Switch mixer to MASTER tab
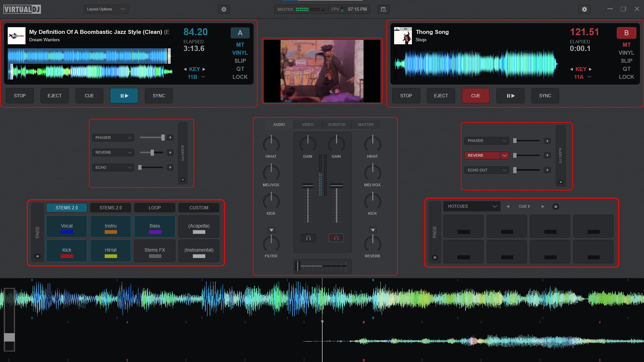644x362 pixels. (366, 124)
